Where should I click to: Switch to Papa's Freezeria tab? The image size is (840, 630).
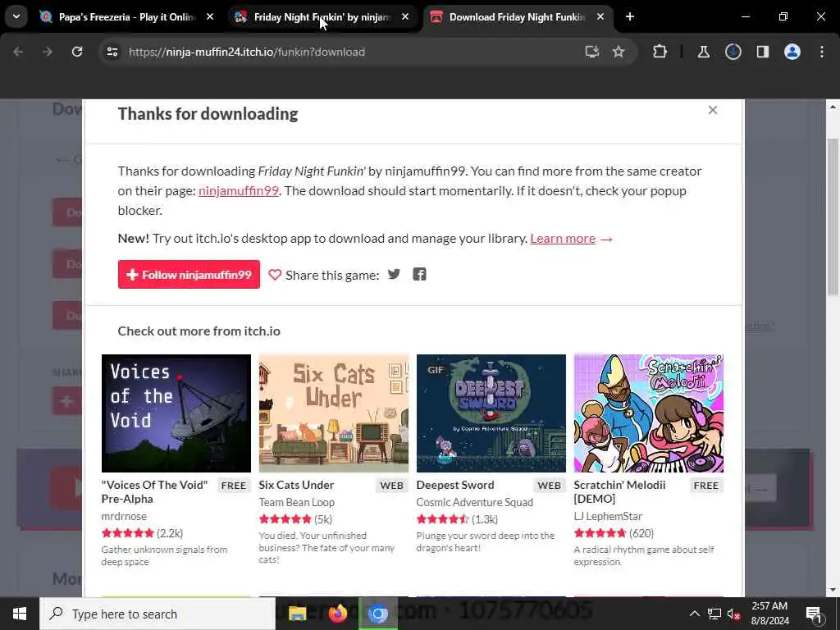tap(126, 17)
